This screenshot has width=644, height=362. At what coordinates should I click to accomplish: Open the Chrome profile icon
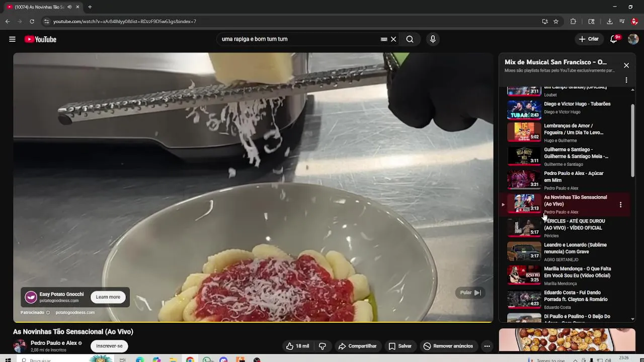(634, 22)
